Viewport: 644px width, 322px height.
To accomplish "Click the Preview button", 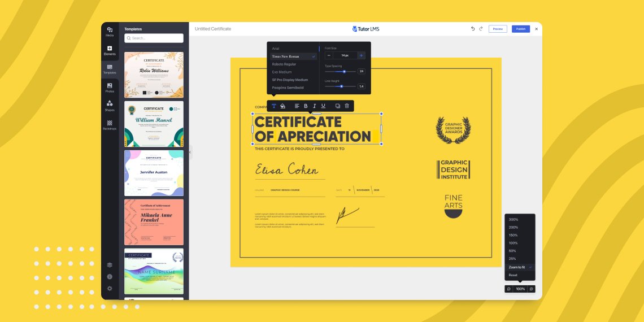I will [x=498, y=29].
